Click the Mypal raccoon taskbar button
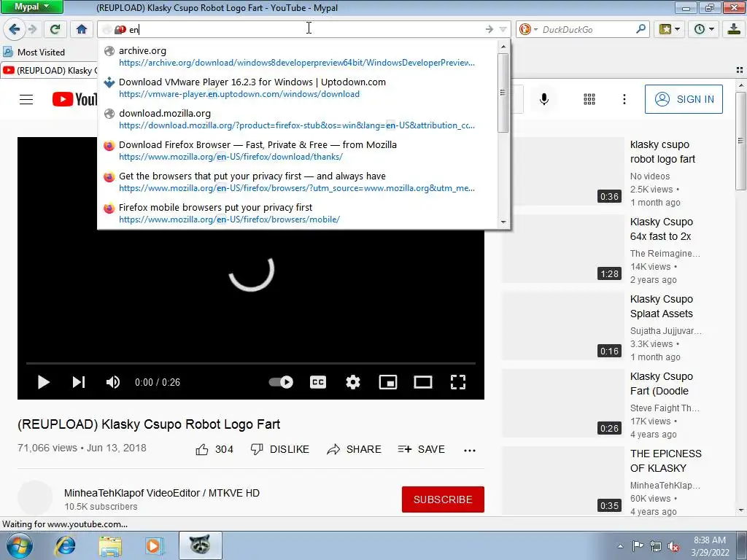The image size is (747, 560). click(x=200, y=545)
